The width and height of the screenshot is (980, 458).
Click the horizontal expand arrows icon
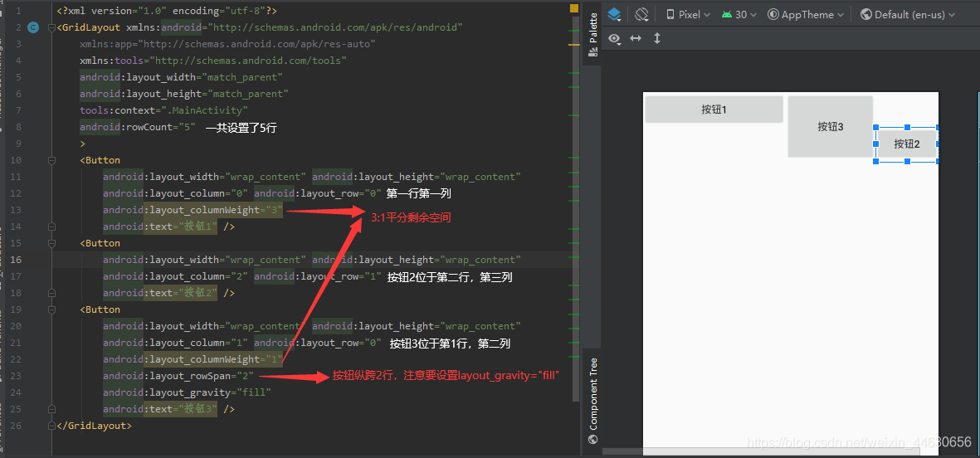click(636, 39)
